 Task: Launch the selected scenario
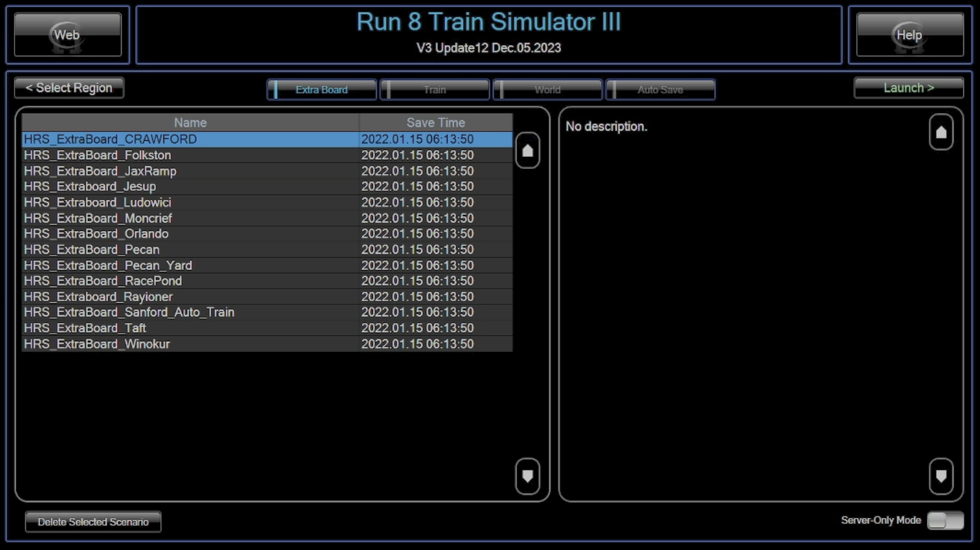click(909, 88)
